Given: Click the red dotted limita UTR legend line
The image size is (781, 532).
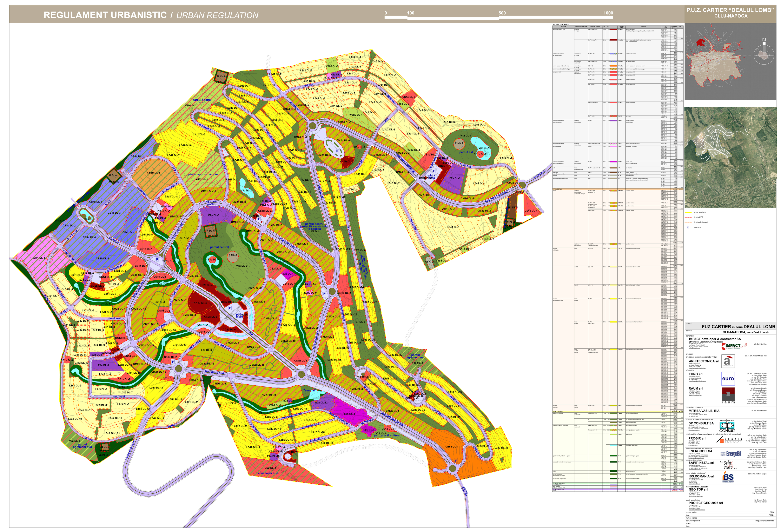Looking at the screenshot, I should (688, 217).
